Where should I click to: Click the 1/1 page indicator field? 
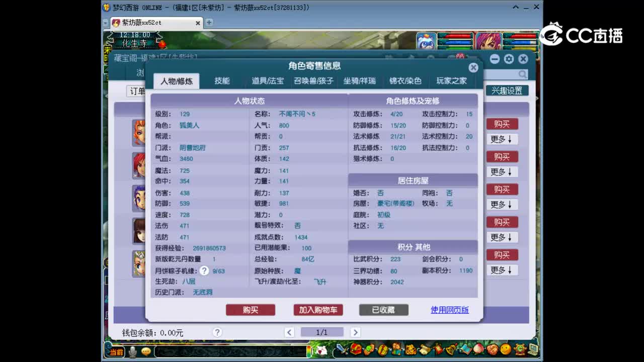pyautogui.click(x=322, y=332)
